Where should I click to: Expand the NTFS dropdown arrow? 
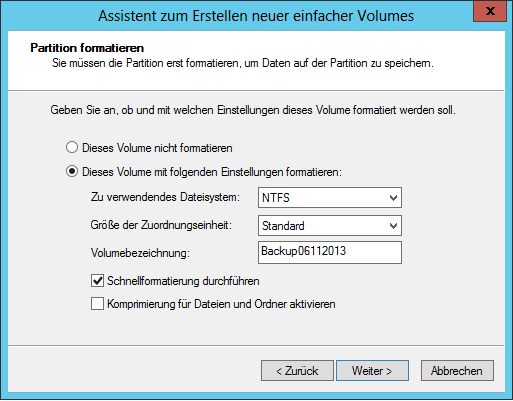coord(393,198)
